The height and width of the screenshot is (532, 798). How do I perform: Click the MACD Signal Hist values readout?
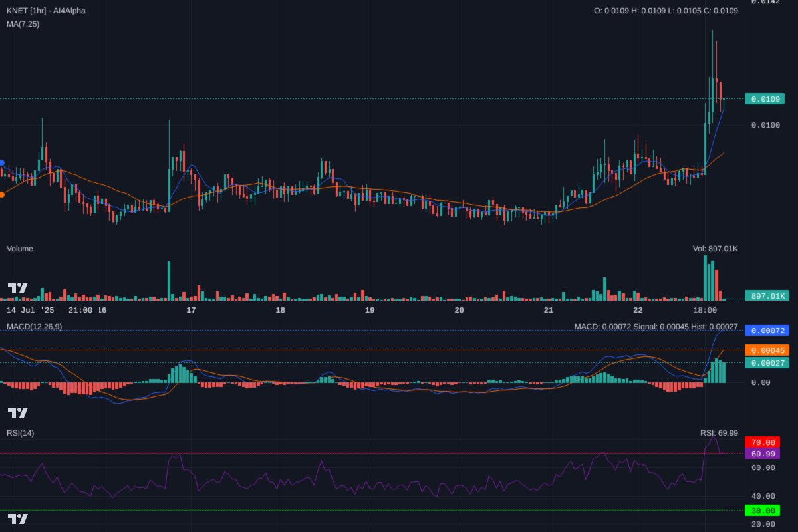(656, 327)
